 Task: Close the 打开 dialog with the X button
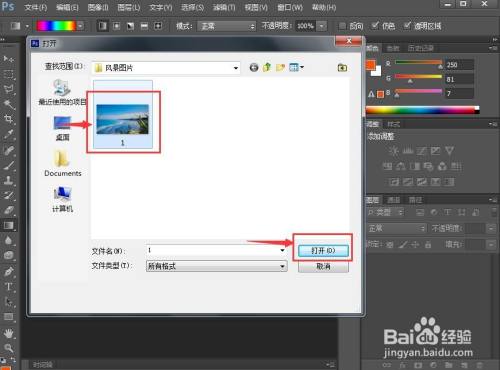pos(349,41)
